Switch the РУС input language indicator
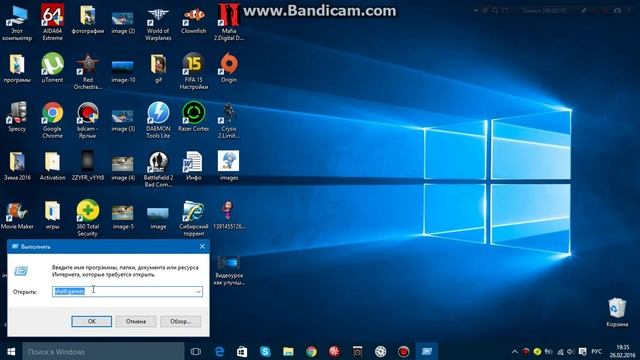 (596, 351)
